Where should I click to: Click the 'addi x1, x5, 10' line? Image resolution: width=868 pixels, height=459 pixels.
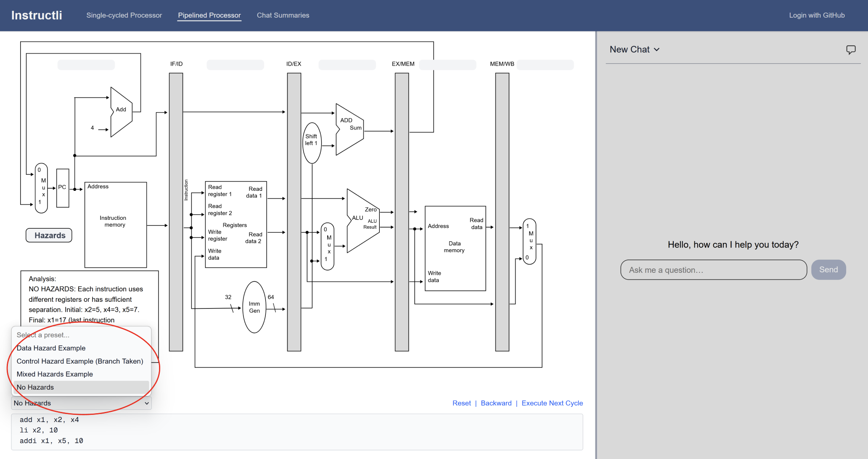(x=51, y=441)
